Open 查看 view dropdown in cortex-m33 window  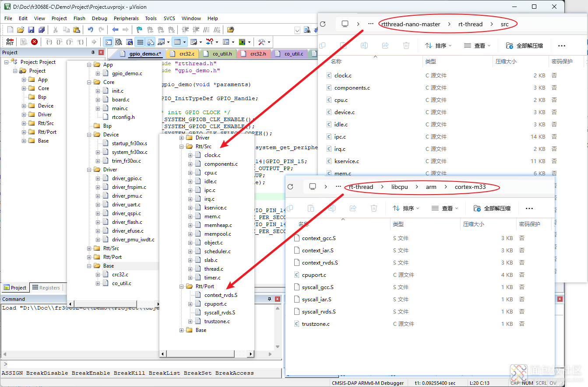pos(444,208)
